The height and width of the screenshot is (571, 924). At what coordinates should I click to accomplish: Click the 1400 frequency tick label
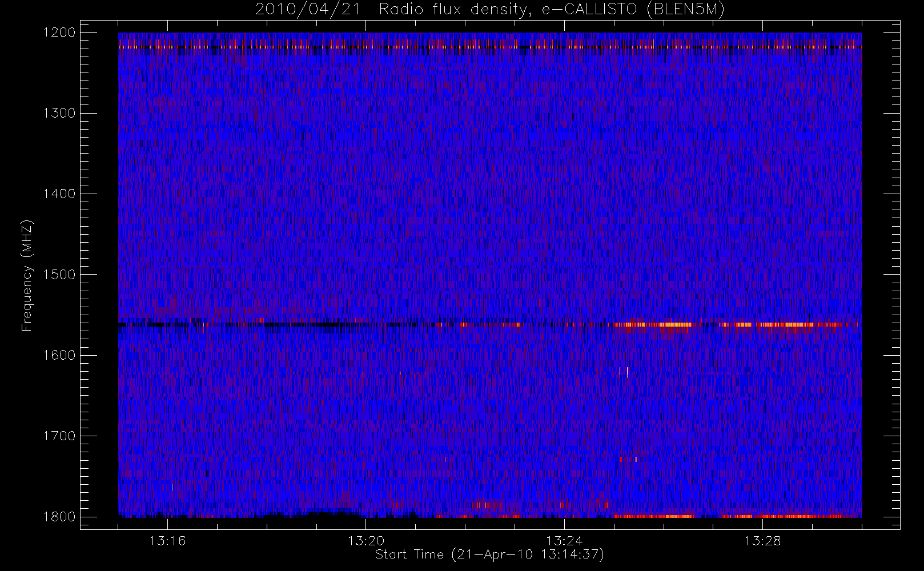59,194
